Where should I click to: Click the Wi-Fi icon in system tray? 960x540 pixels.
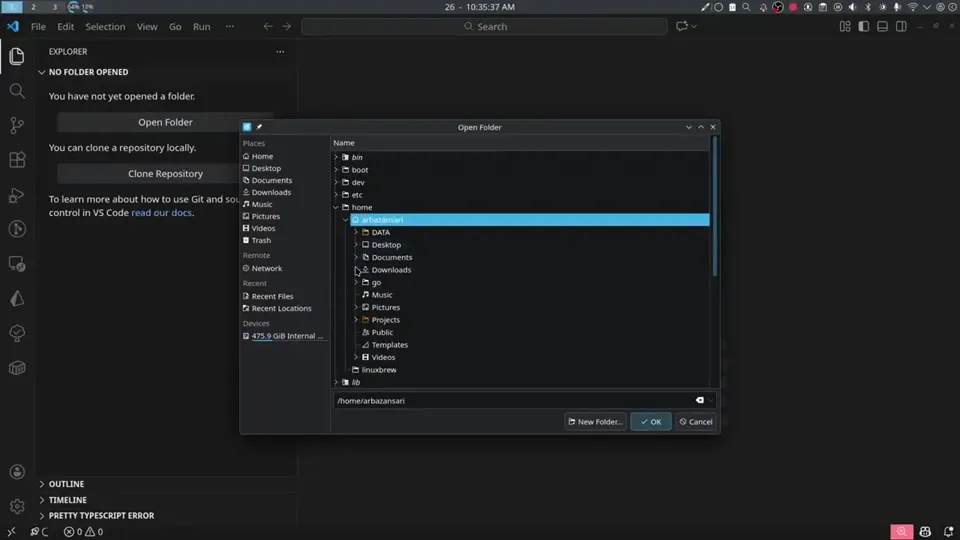pos(912,7)
